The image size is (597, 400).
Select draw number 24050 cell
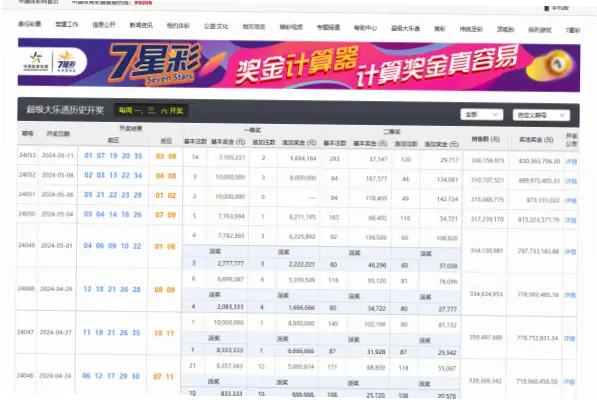(27, 214)
